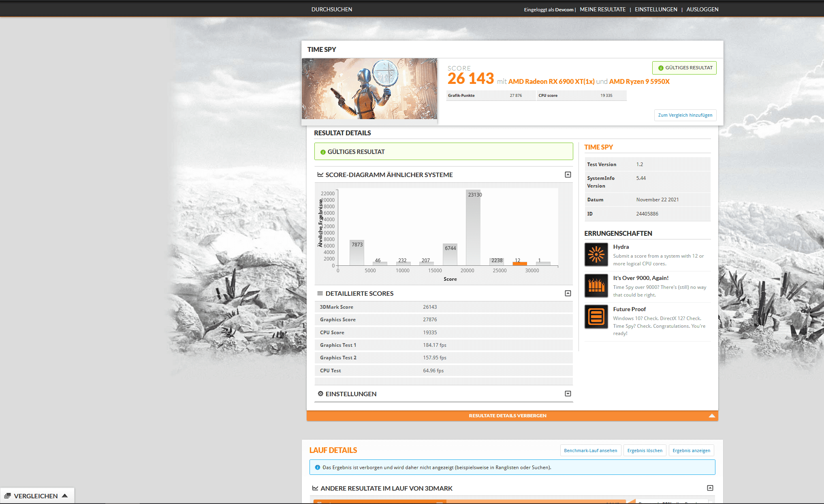Click the Future Proof achievement icon
Screen dimensions: 824x504
[596, 316]
